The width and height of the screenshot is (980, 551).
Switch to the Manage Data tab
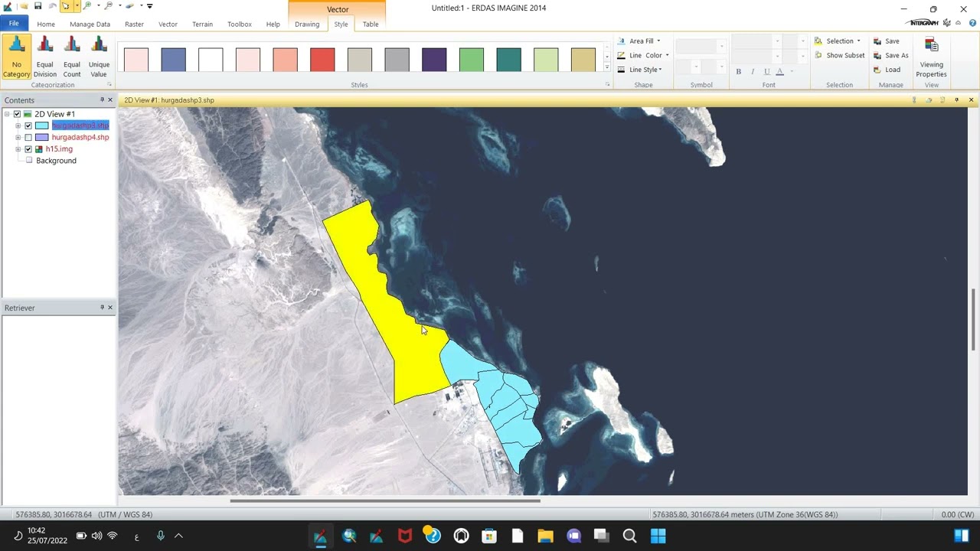[90, 24]
